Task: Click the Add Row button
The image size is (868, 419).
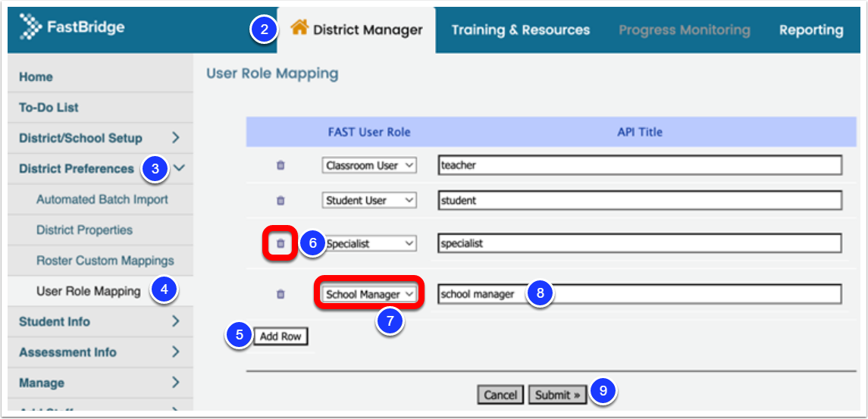Action: click(280, 336)
